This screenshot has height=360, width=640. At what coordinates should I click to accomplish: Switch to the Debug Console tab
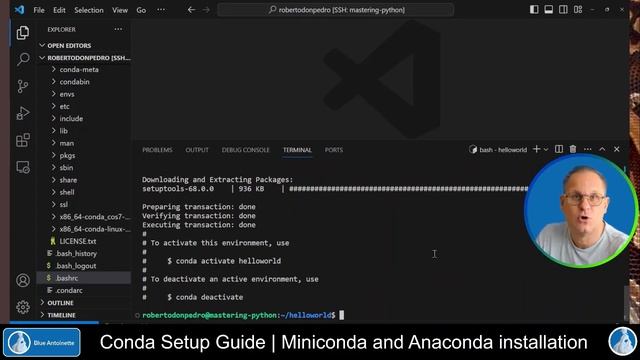246,150
